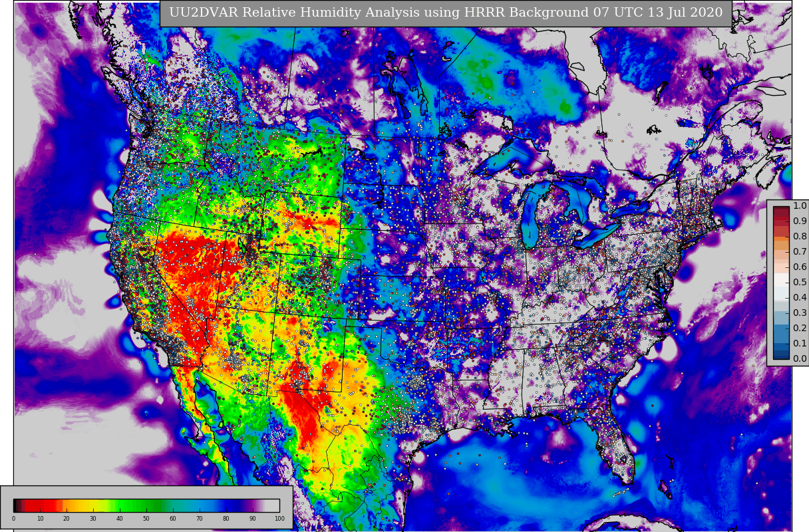Click the 10 tick label on humidity colorbar
The width and height of the screenshot is (809, 532).
tap(40, 519)
